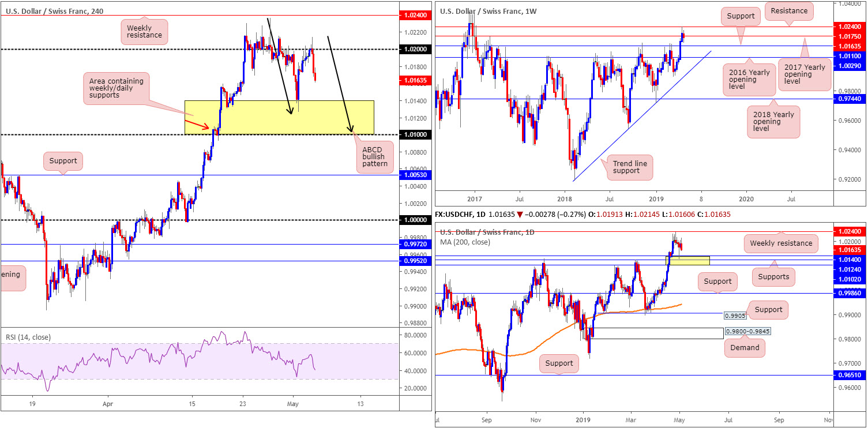Click the '0.99860' blue price label on the daily chart
The height and width of the screenshot is (428, 868).
(850, 293)
